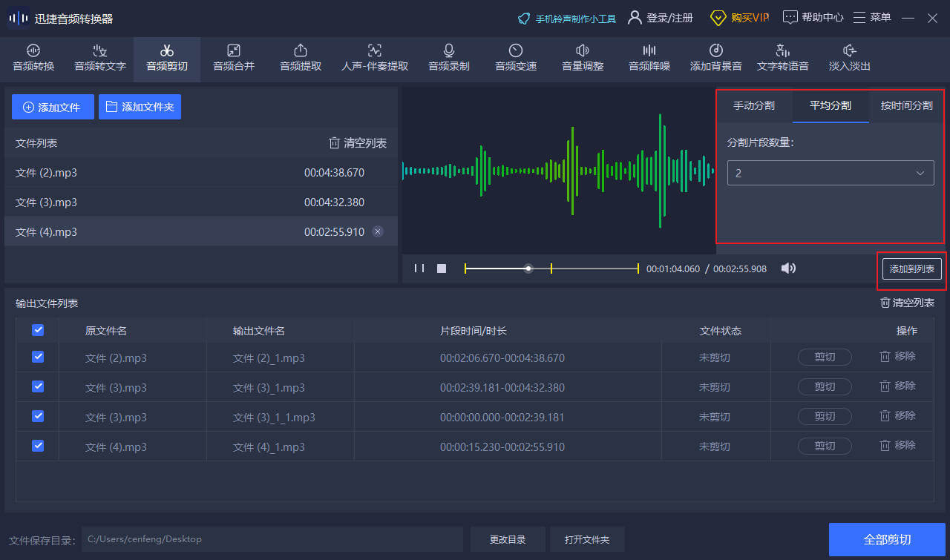Viewport: 950px width, 560px height.
Task: Uncheck the 文件 (2).mp3 output row
Action: pos(37,357)
